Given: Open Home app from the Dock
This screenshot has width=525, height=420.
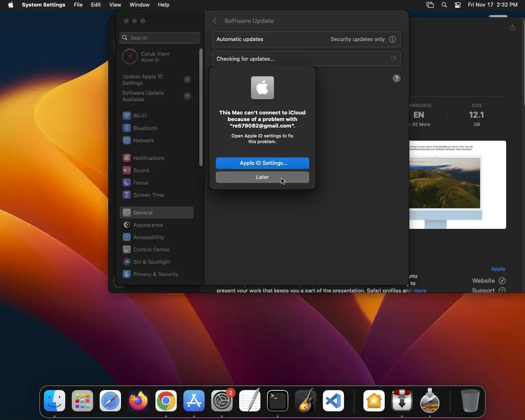Looking at the screenshot, I should (x=374, y=401).
